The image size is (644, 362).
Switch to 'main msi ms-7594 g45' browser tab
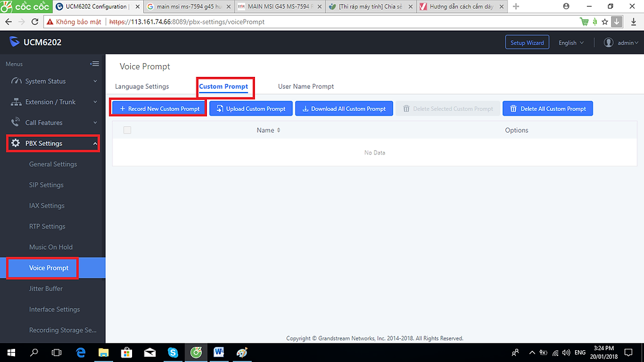pos(189,7)
